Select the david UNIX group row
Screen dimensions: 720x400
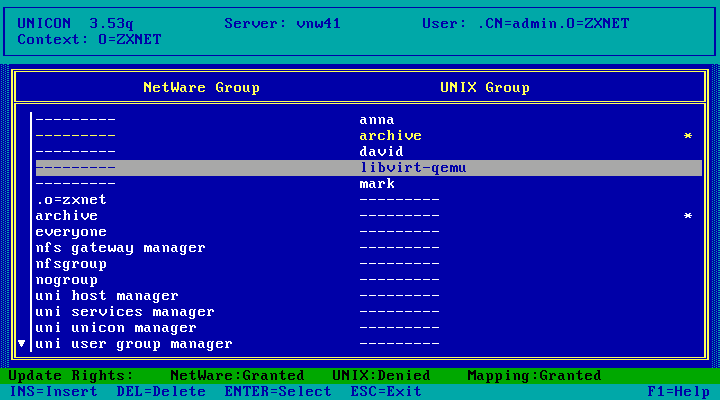[369, 152]
